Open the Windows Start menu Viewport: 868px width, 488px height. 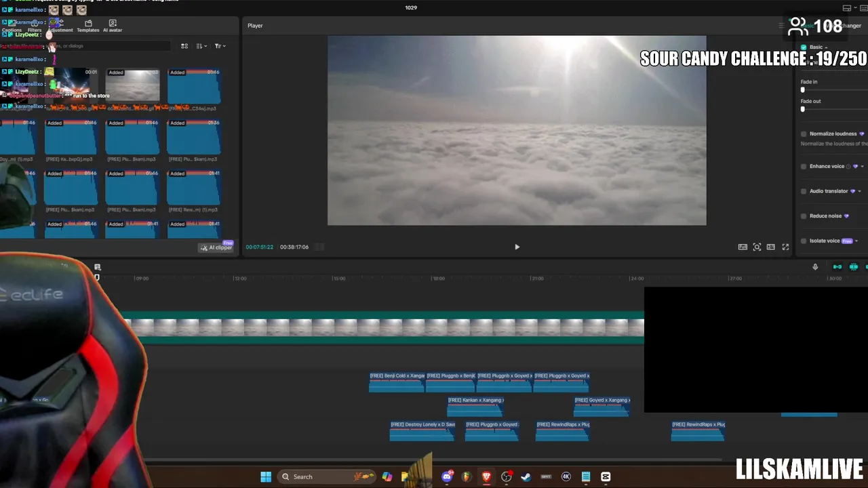[266, 476]
